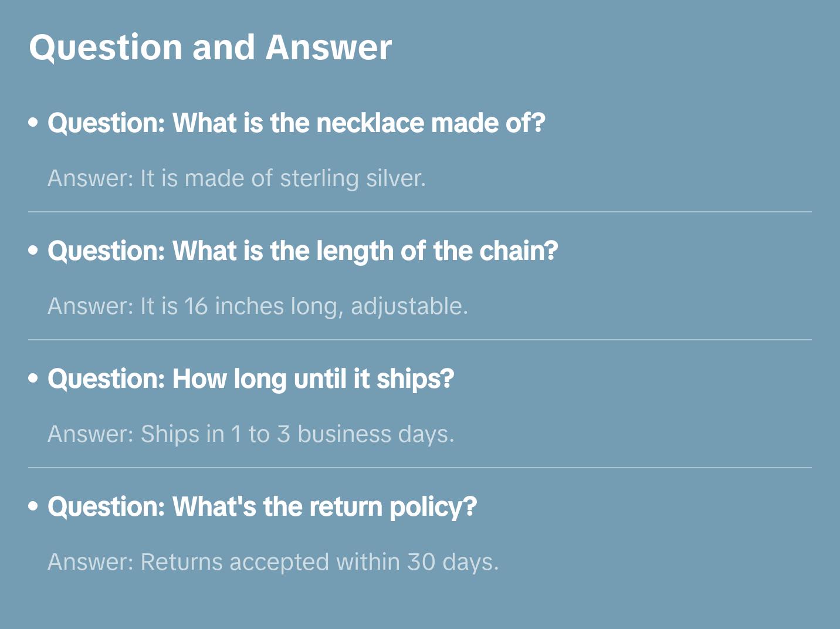
Task: Open the 'What's the return policy?' question
Action: [262, 507]
